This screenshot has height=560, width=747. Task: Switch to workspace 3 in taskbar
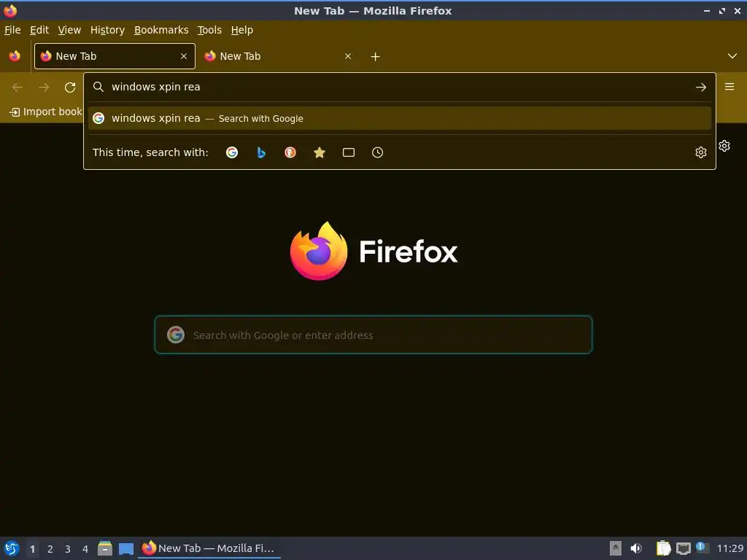click(68, 549)
